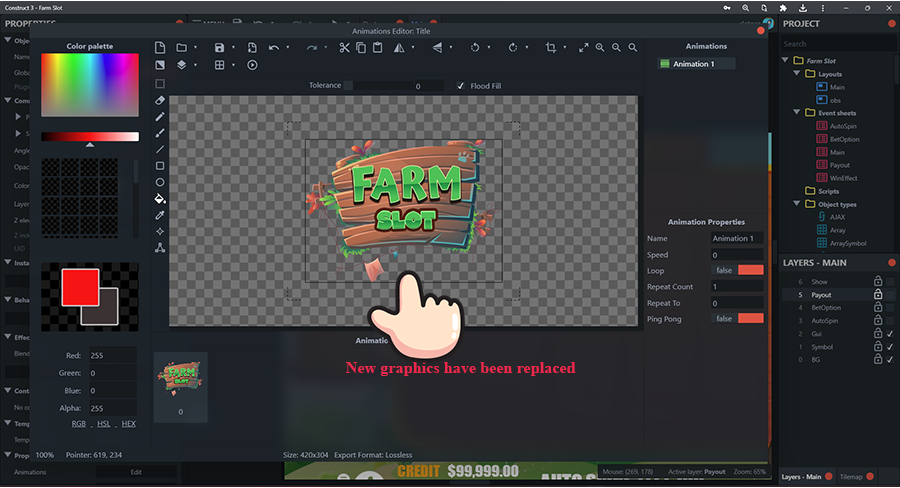Toggle visibility checkbox of Gui layer
Viewport: 900px width, 488px height.
(x=890, y=334)
